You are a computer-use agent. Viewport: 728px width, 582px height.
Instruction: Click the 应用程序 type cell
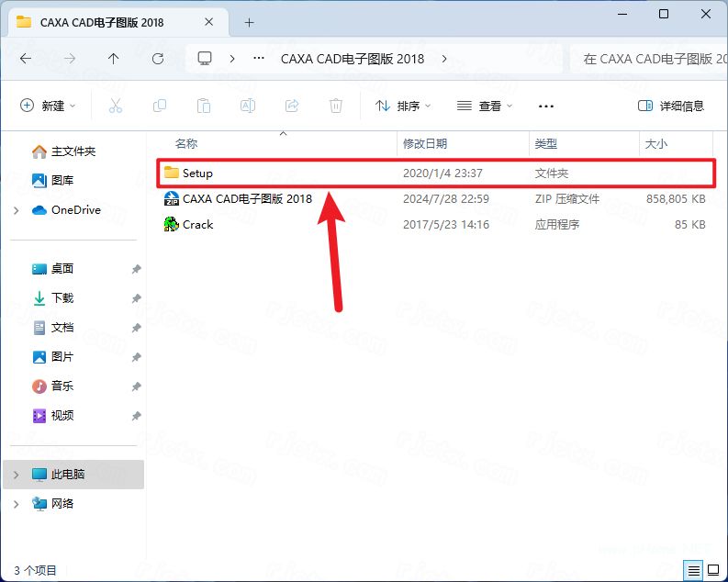556,224
